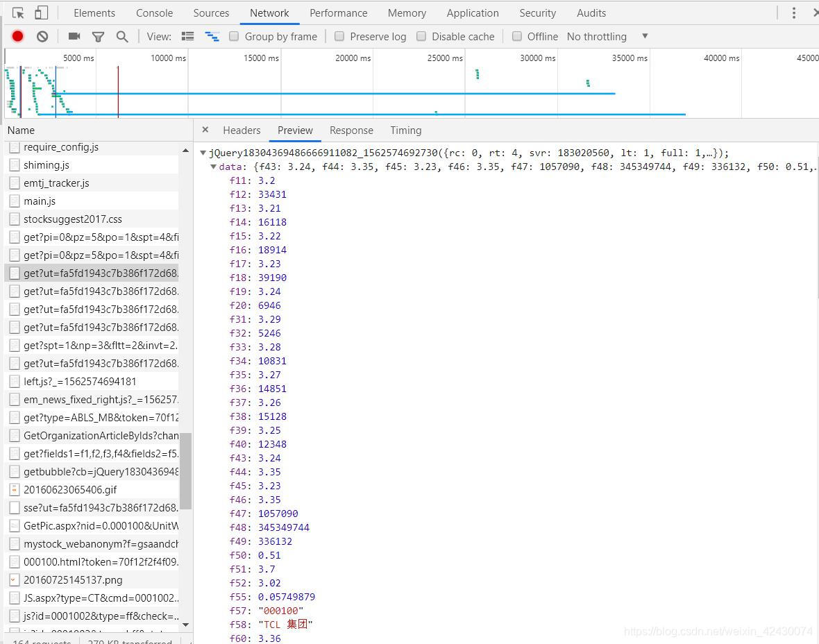This screenshot has height=644, width=819.
Task: Click the 20160623065406.gif image icon
Action: (15, 490)
